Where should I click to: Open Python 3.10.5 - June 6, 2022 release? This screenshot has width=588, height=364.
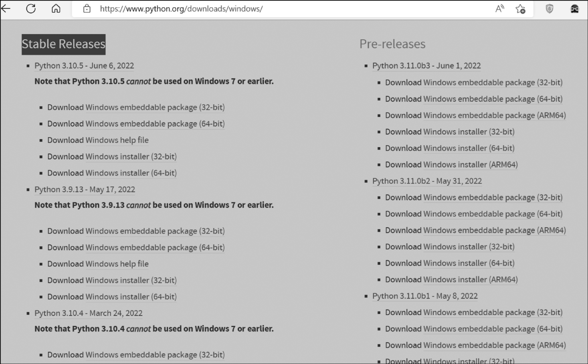point(84,66)
